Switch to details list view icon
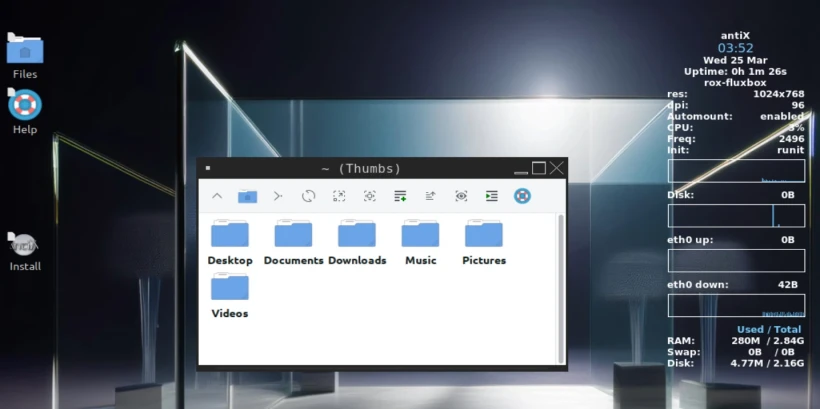The image size is (820, 409). (400, 196)
